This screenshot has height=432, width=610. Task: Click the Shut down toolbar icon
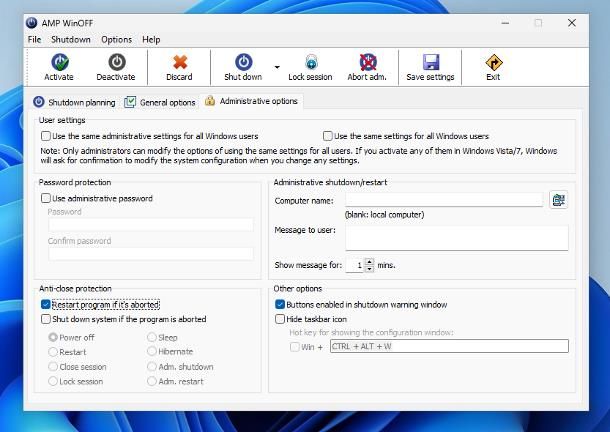point(243,63)
